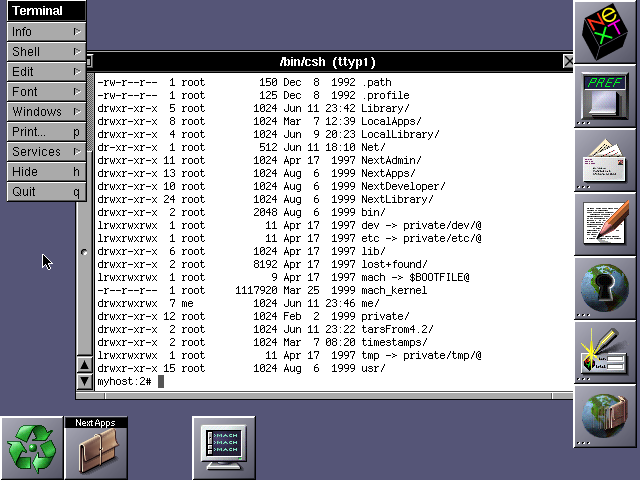Open the globe with folder dock icon
The width and height of the screenshot is (640, 480).
point(605,416)
